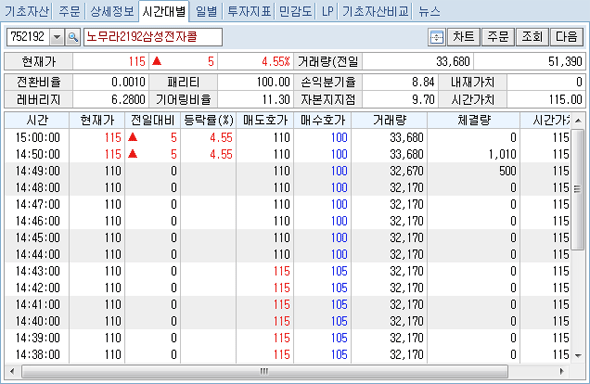590x384 pixels.
Task: Select the 14:39:00 time row
Action: (x=287, y=338)
